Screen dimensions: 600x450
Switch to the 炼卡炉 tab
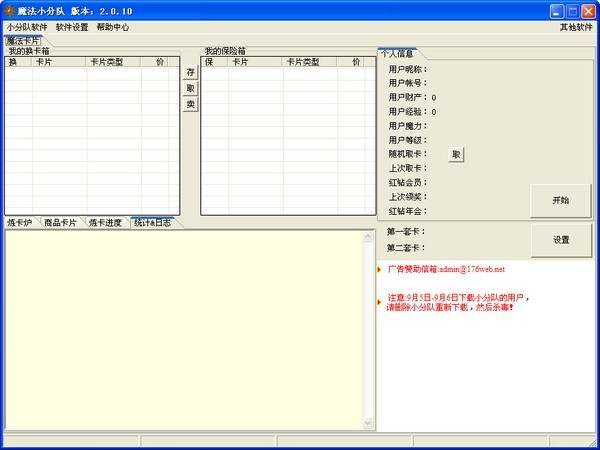[20, 223]
